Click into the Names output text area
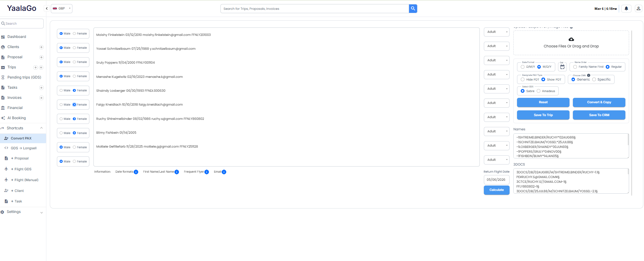Screen dimensions: 644x261 (571, 146)
